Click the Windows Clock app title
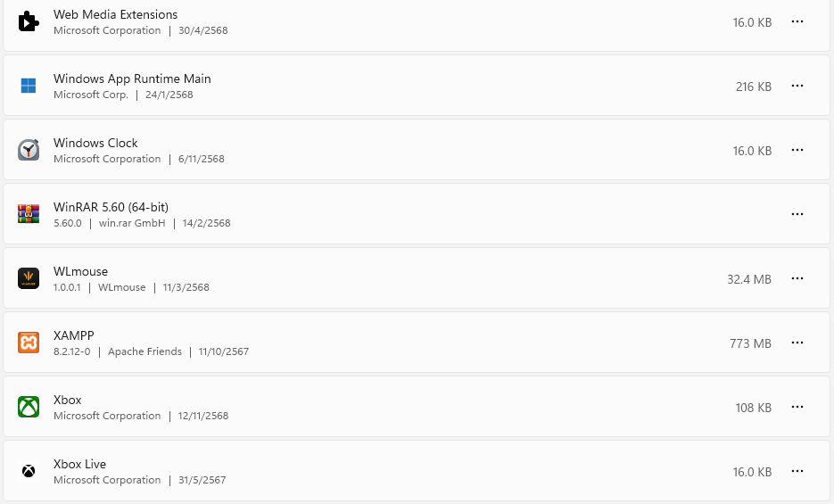This screenshot has height=504, width=834. [95, 143]
